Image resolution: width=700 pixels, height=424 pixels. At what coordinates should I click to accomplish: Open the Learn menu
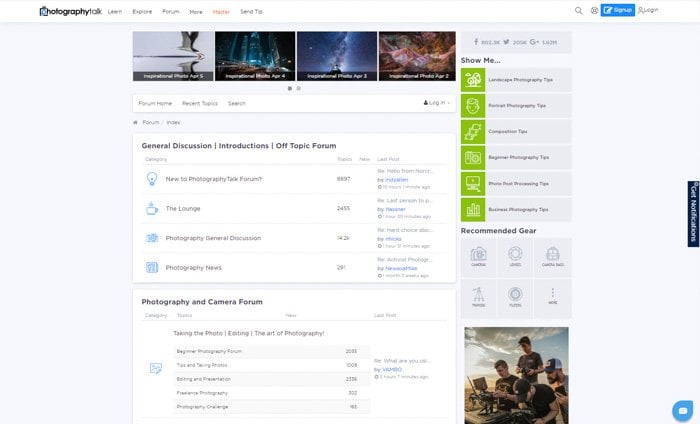115,12
